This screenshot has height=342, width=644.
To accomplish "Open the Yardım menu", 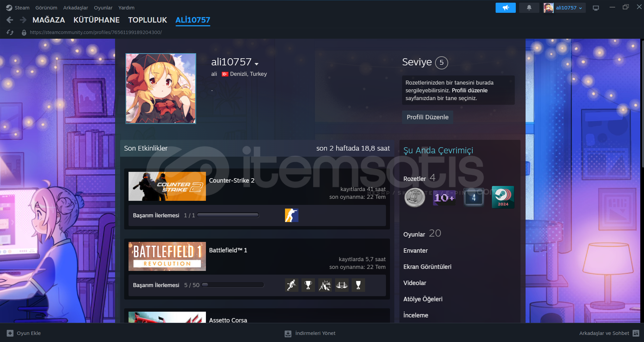I will pyautogui.click(x=127, y=8).
